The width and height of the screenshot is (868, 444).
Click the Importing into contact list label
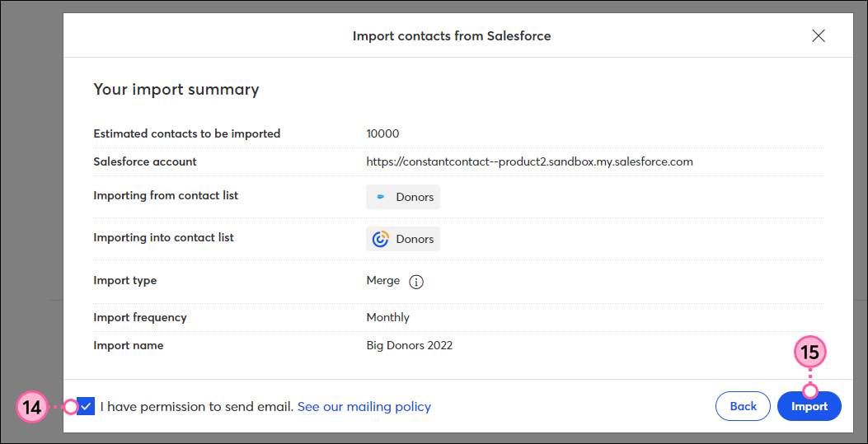pos(164,238)
